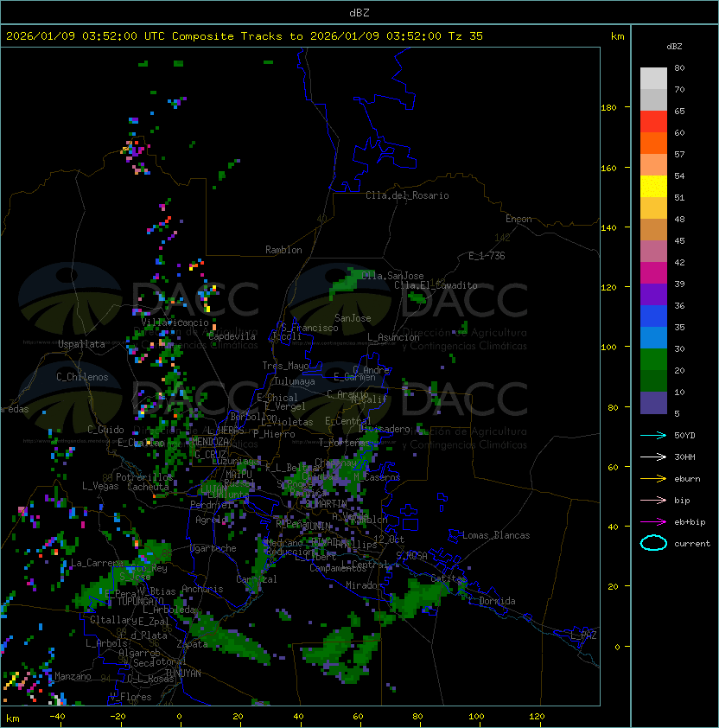Viewport: 719px width, 728px height.
Task: Click the 'Mirador' map label
Action: click(365, 585)
